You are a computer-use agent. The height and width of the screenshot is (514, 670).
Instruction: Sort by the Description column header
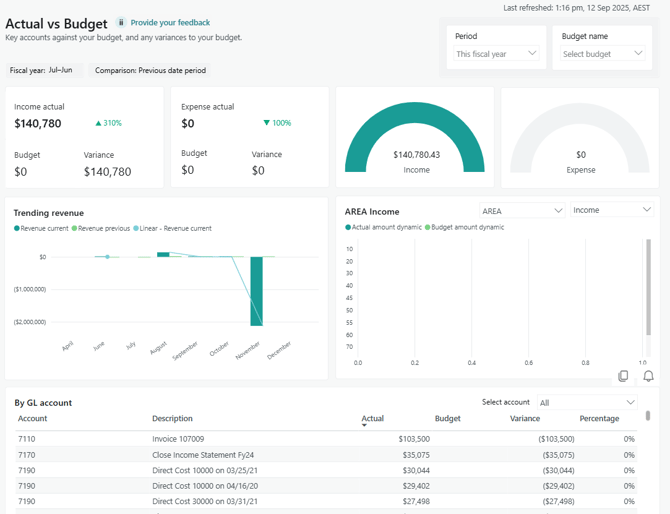click(x=172, y=419)
